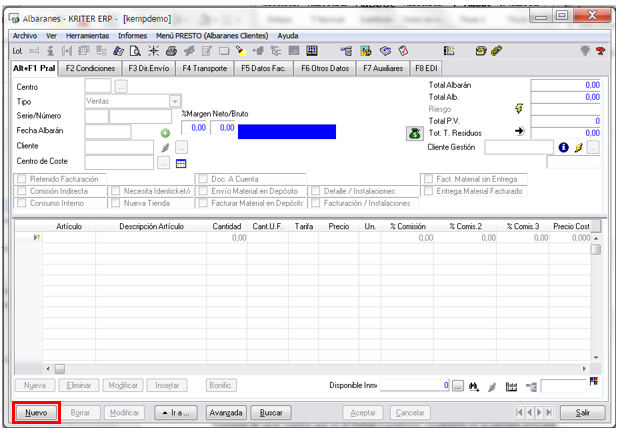Click the yellow pencil icon near Cliente Gestión
The image size is (618, 431).
pos(578,148)
